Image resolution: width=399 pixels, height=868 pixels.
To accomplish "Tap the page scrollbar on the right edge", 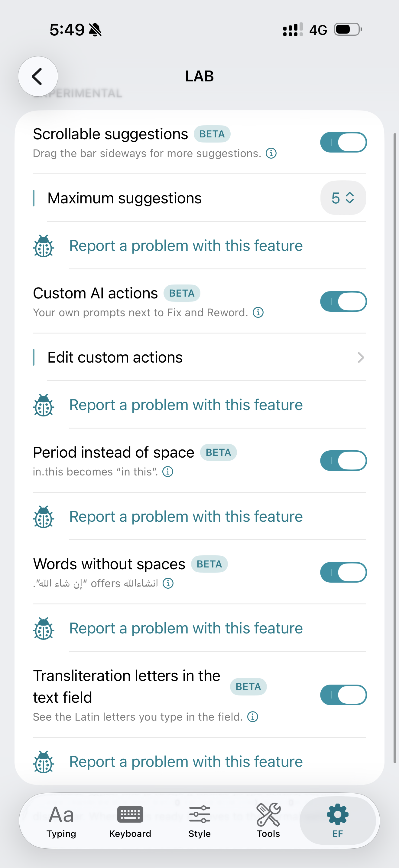I will [395, 448].
